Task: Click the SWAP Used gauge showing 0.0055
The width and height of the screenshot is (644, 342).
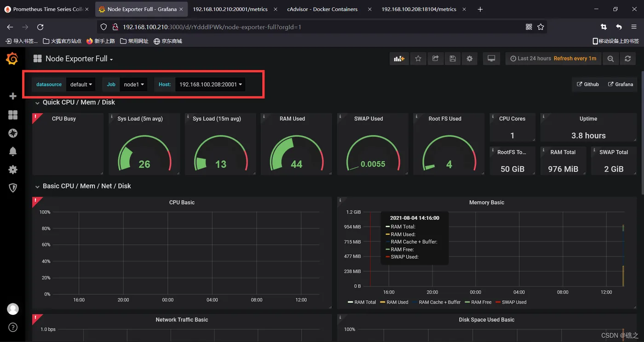Action: point(373,154)
